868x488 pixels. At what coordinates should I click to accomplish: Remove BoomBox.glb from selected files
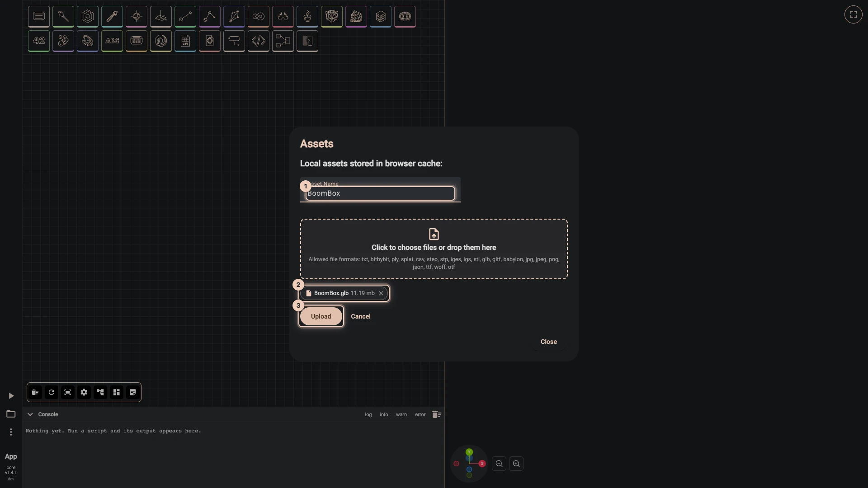[381, 293]
